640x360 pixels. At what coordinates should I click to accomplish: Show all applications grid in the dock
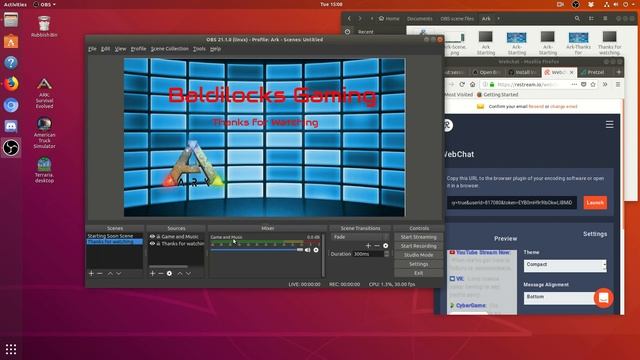coord(11,349)
